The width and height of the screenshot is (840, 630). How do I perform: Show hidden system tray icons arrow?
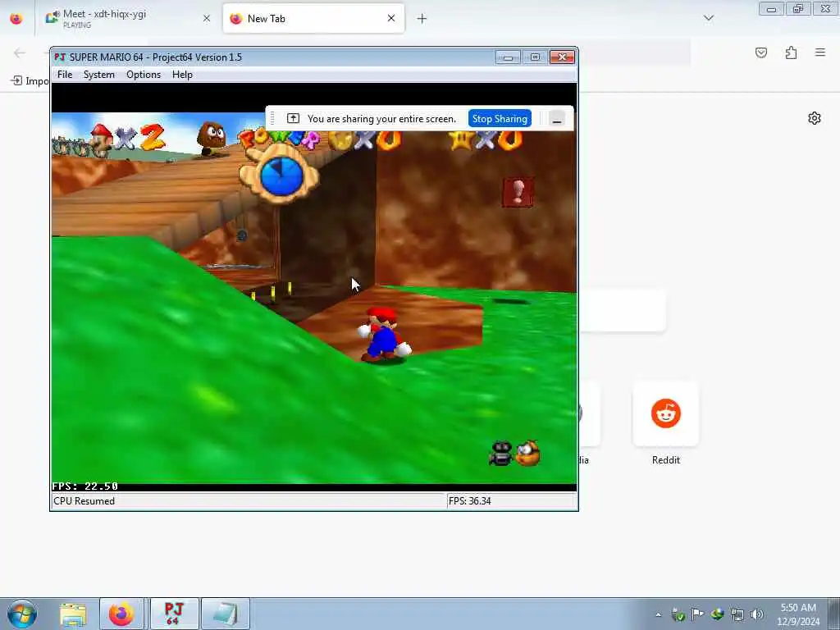point(659,614)
